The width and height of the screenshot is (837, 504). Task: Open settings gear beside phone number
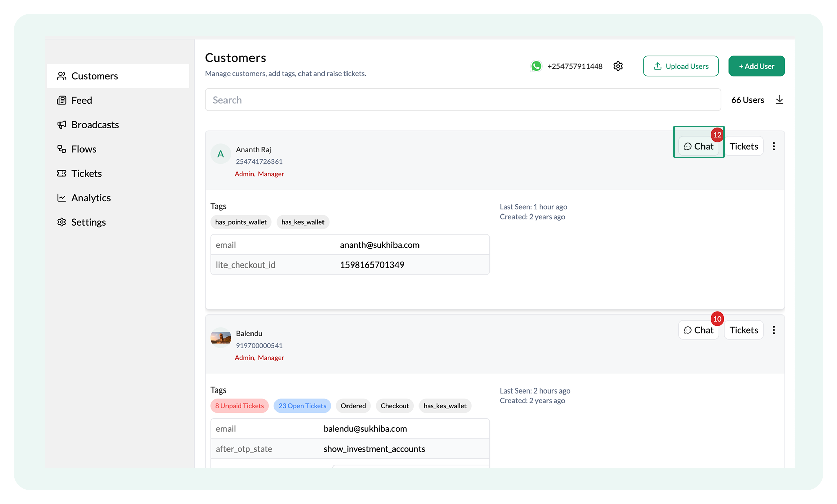pyautogui.click(x=618, y=66)
